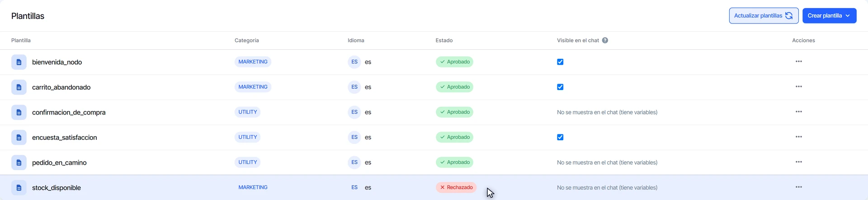Click 'No se muestra en el chat' for stock_disponible
This screenshot has width=868, height=200.
(607, 187)
